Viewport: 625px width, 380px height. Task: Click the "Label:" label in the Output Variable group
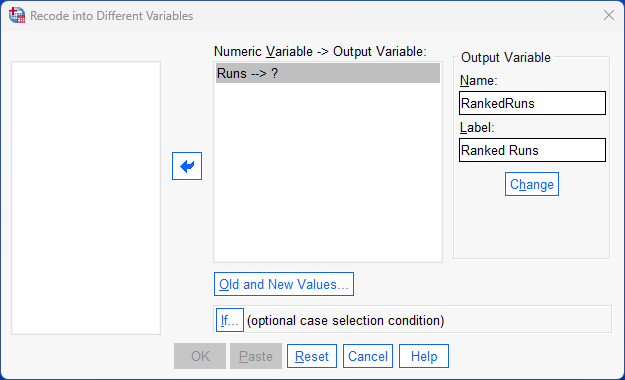(x=477, y=128)
